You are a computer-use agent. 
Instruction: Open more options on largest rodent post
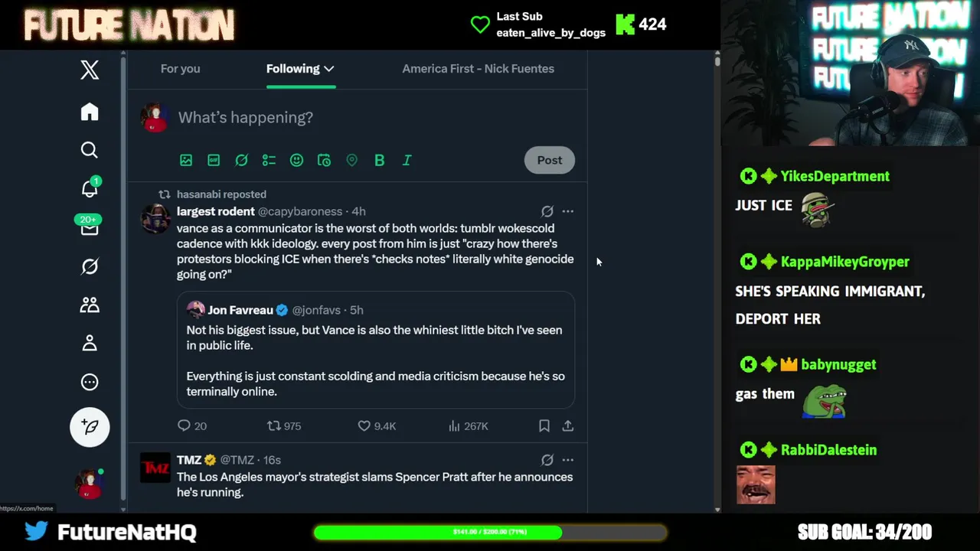tap(567, 211)
